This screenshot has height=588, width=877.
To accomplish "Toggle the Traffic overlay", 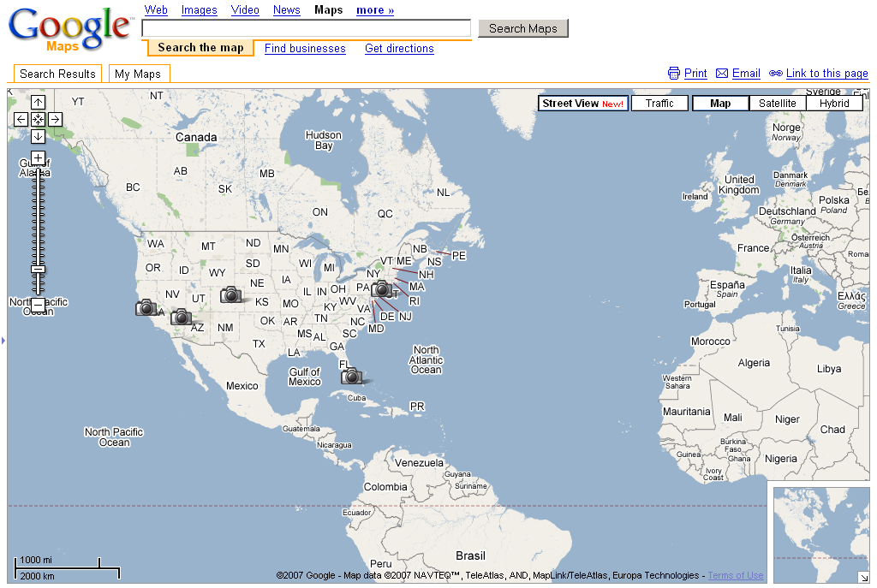I will pyautogui.click(x=659, y=104).
